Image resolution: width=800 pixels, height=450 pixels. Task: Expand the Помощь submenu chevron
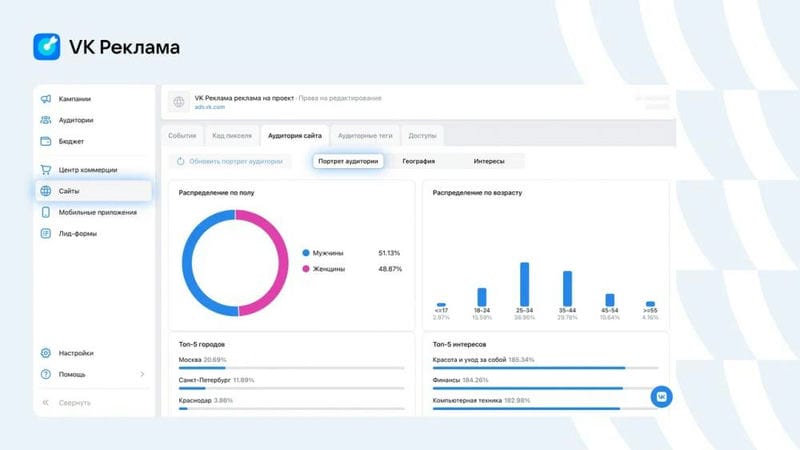pyautogui.click(x=142, y=374)
